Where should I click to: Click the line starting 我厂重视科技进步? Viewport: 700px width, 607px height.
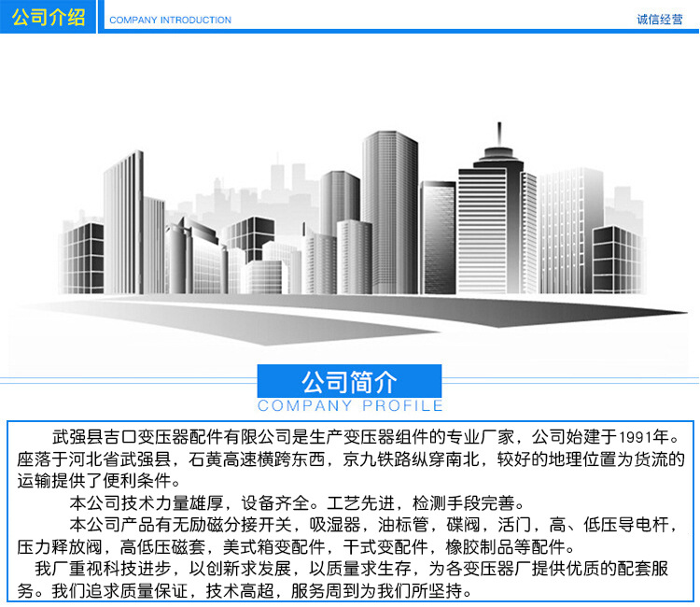352,569
